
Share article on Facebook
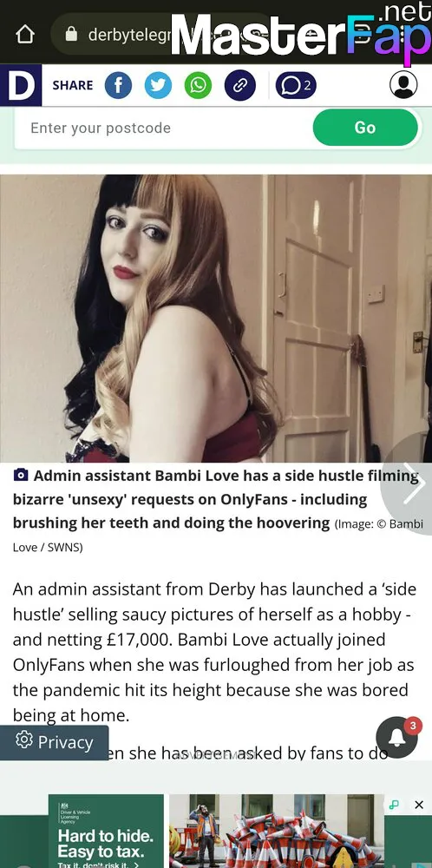pyautogui.click(x=118, y=85)
